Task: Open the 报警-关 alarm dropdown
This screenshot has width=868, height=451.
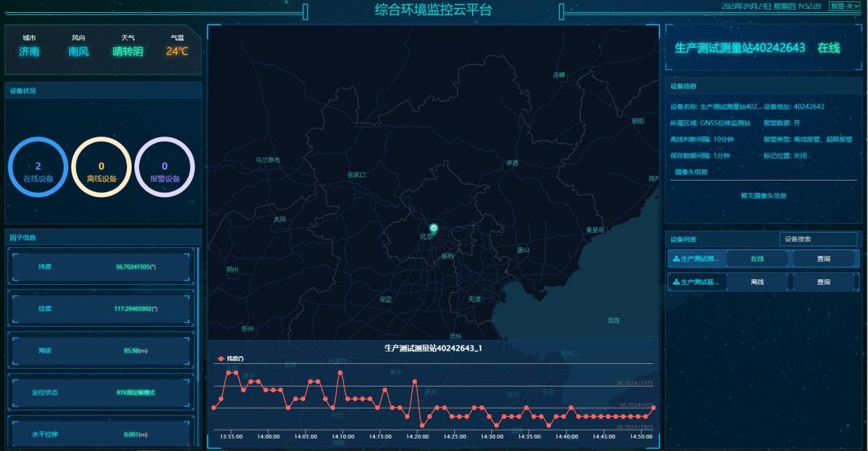Action: (844, 6)
